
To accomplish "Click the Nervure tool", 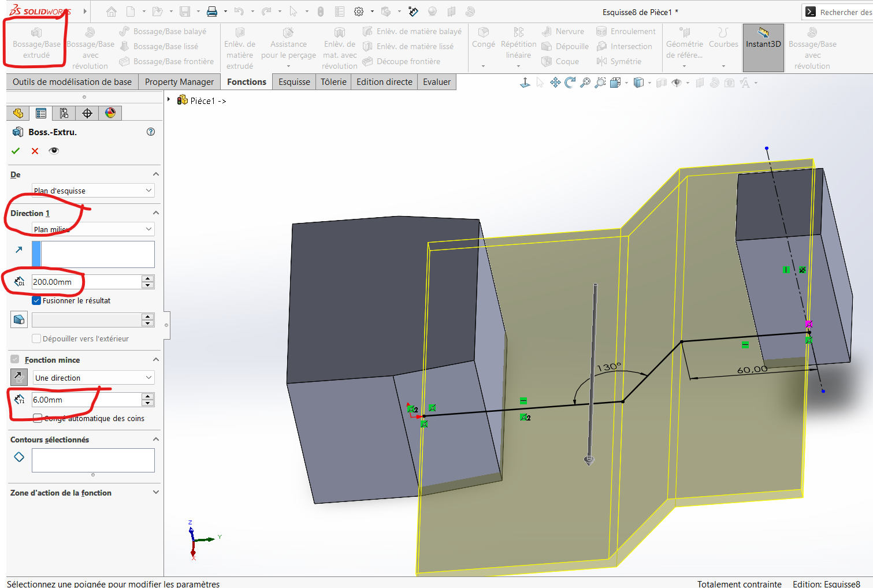I will click(x=563, y=31).
